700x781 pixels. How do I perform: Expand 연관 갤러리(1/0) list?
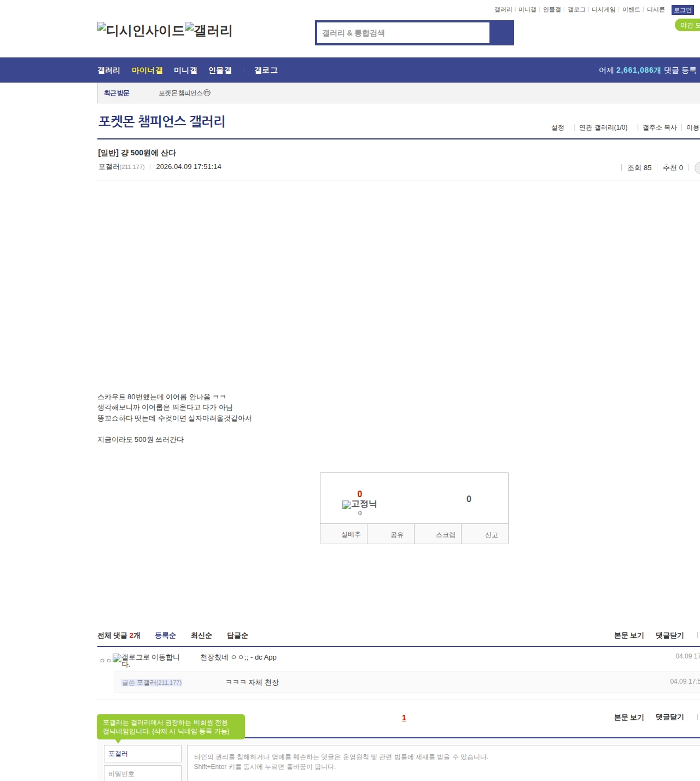603,127
